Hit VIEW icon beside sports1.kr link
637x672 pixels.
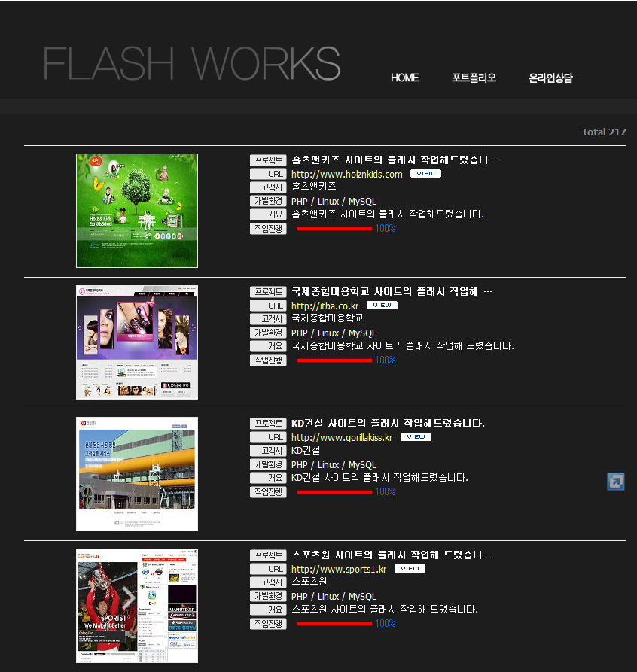click(x=410, y=569)
